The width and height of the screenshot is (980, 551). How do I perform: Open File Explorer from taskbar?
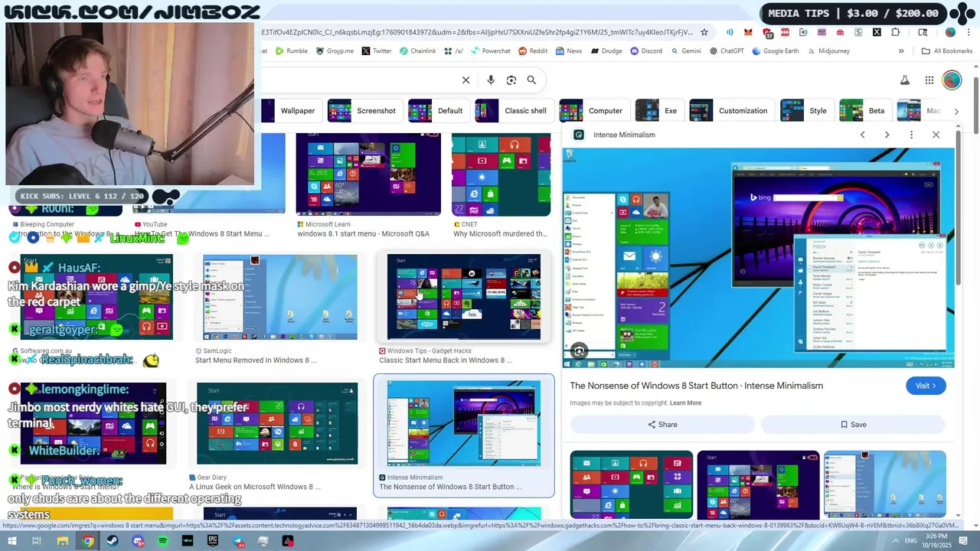coord(63,541)
